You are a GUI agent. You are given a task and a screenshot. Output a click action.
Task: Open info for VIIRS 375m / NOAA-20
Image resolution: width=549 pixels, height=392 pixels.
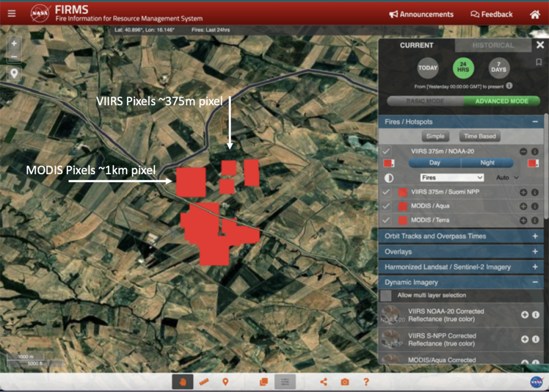click(x=535, y=152)
